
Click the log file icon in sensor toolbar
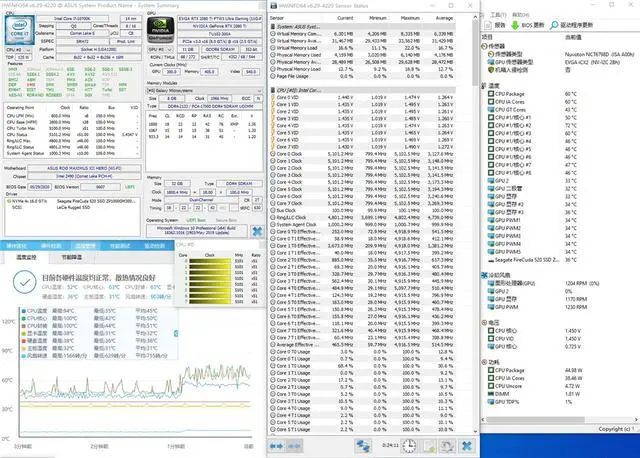pyautogui.click(x=429, y=447)
